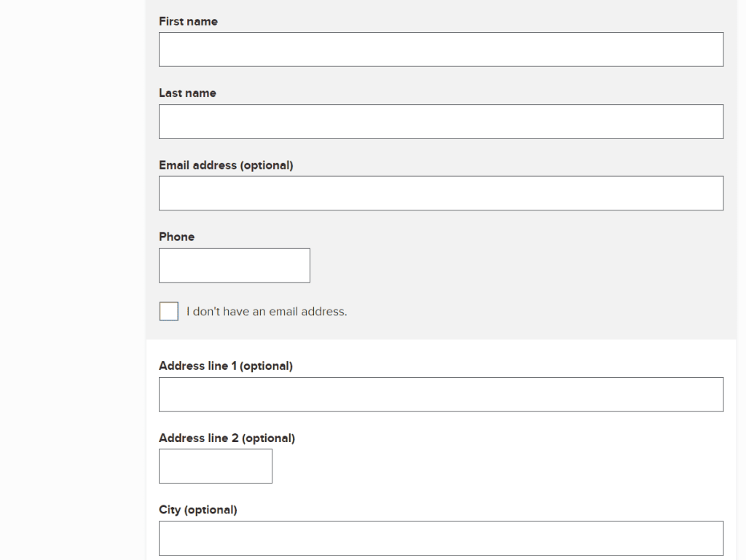Click the 'City (optional)' label
Viewport: 746px width, 560px height.
197,509
